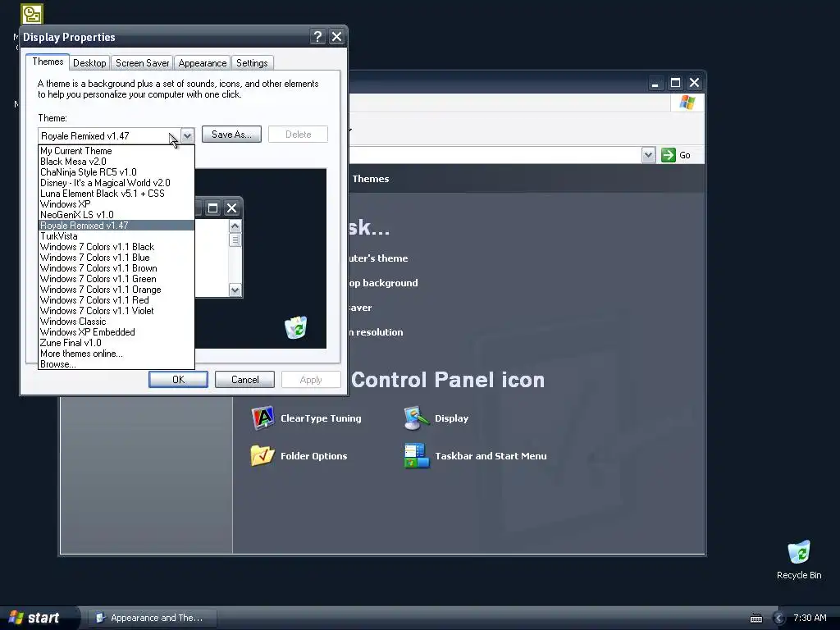The height and width of the screenshot is (630, 840).
Task: Click the address bar field in Control Panel
Action: point(495,155)
